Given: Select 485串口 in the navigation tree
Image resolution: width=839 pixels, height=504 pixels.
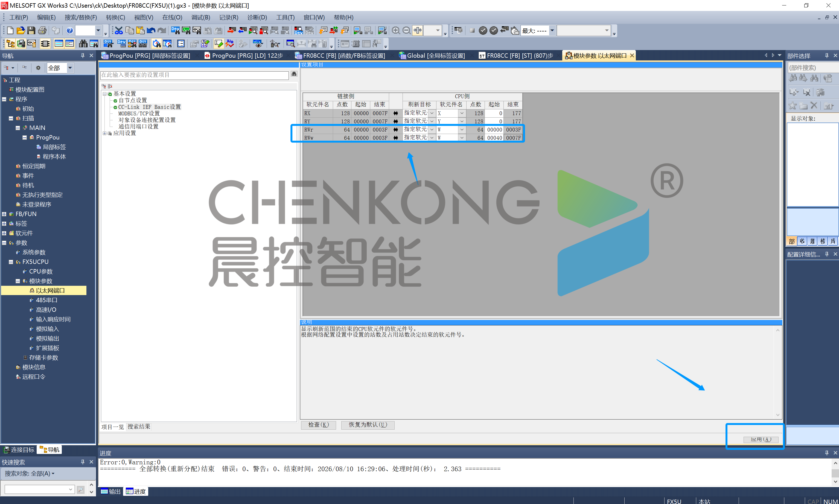Looking at the screenshot, I should click(46, 300).
